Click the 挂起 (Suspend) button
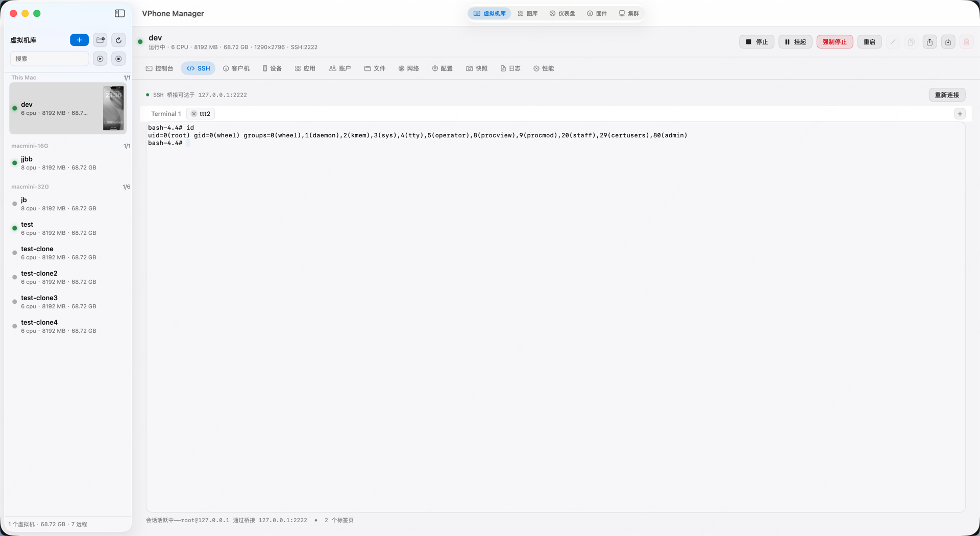 [795, 42]
